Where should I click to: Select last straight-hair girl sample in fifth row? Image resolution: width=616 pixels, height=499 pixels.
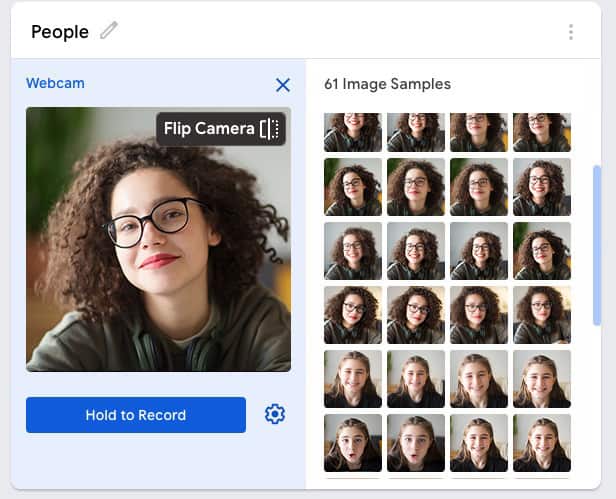click(542, 379)
